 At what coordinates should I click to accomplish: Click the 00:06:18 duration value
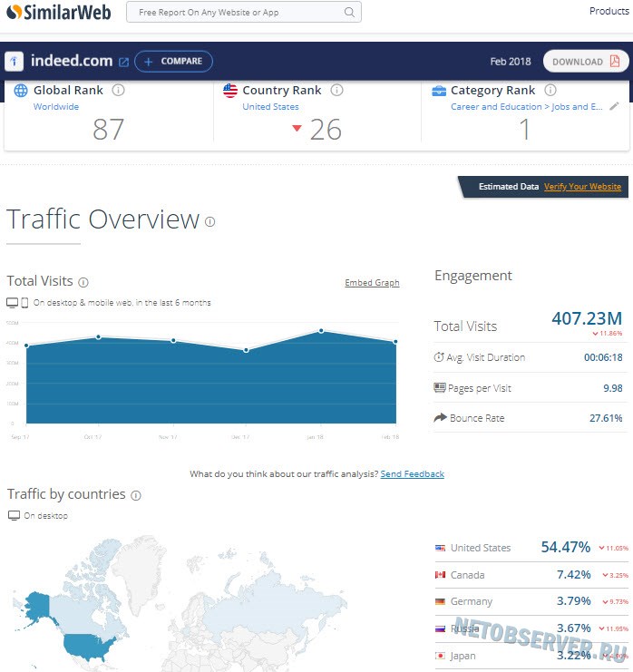[603, 357]
